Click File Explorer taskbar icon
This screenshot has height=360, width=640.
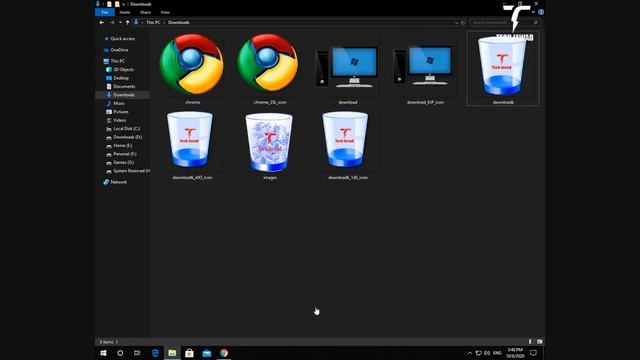pos(172,353)
